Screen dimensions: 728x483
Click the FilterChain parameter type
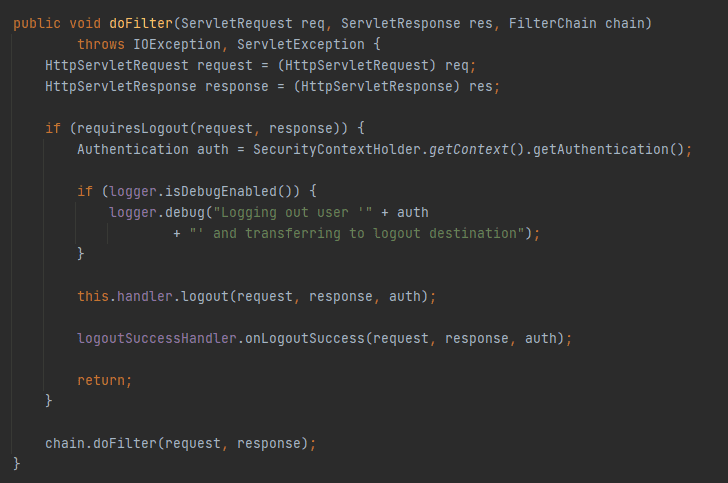552,24
